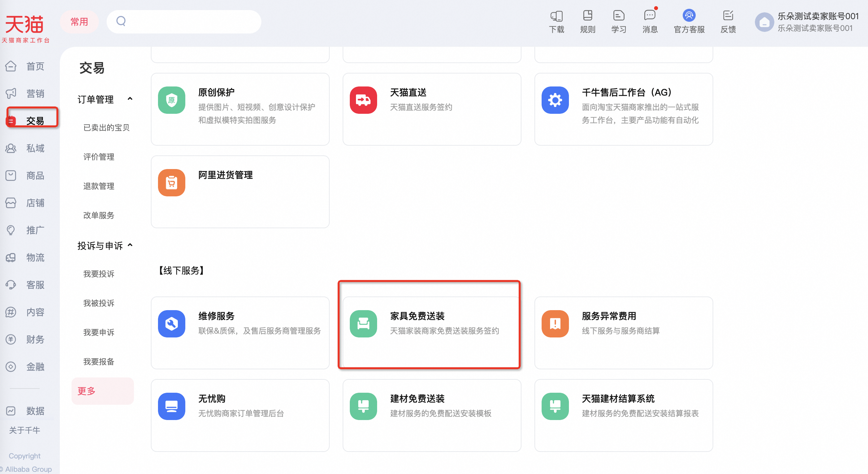Viewport: 868px width, 474px height.
Task: Click the 天猫直送 red truck icon
Action: click(x=363, y=100)
